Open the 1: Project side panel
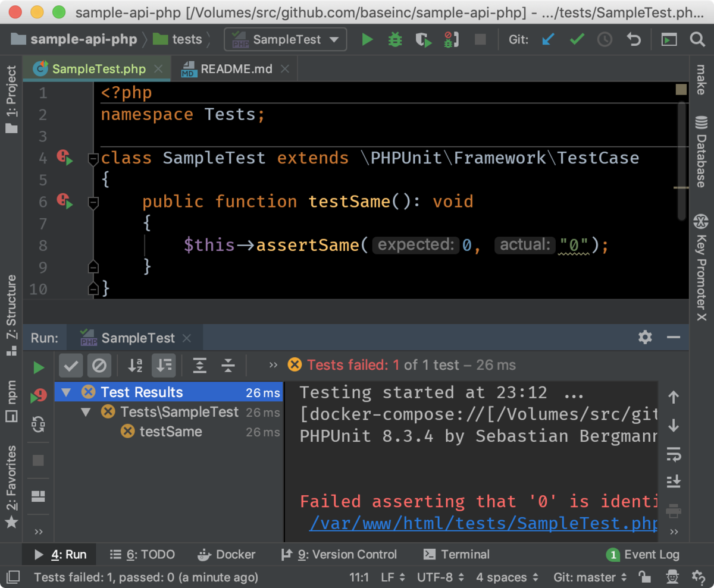Viewport: 714px width, 588px height. point(11,100)
